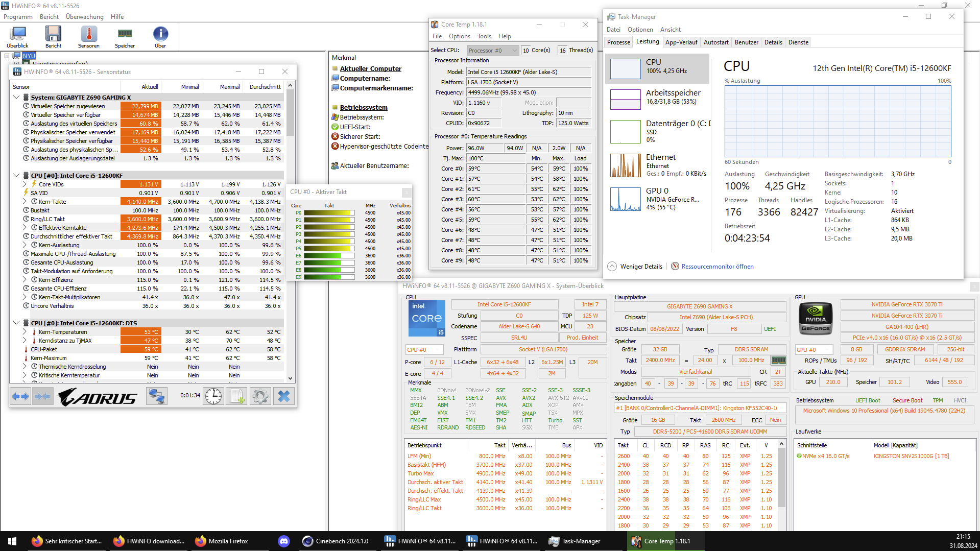
Task: Expand the Kern-Takte row
Action: pos(25,201)
